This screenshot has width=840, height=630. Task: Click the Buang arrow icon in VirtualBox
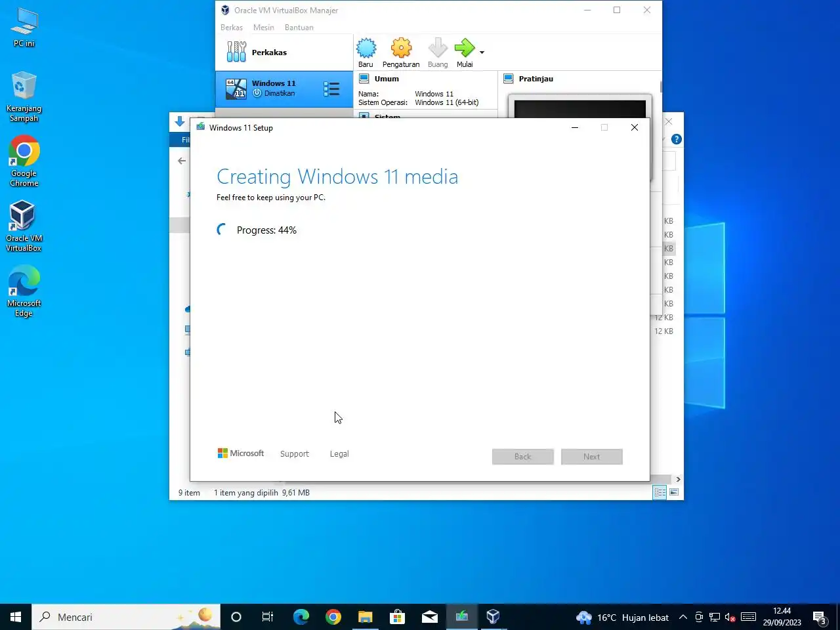coord(438,52)
